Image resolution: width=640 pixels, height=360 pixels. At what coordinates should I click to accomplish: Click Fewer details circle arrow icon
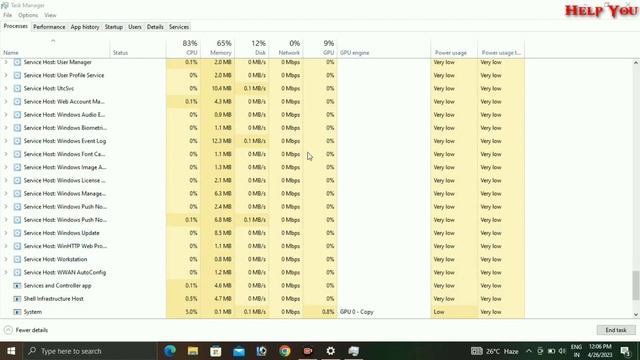click(x=8, y=330)
